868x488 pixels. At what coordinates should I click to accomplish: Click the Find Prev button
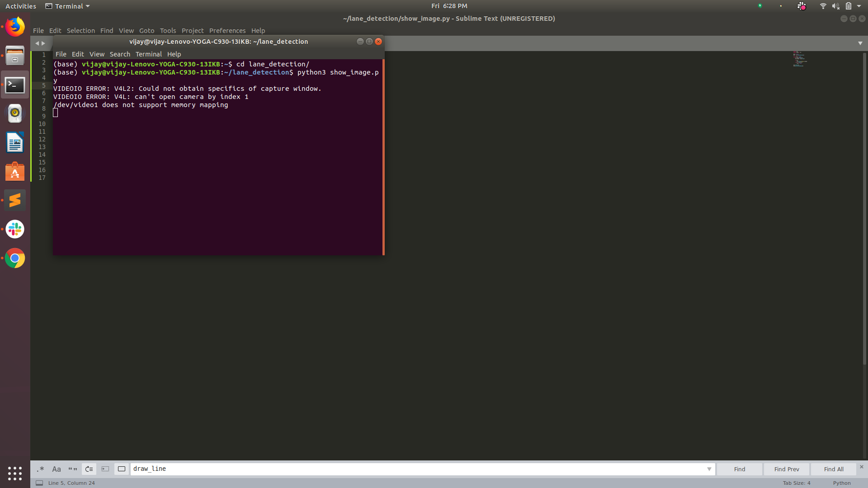tap(787, 469)
